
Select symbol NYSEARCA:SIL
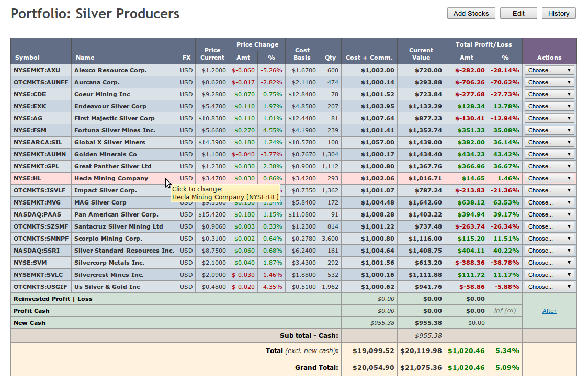[x=38, y=142]
